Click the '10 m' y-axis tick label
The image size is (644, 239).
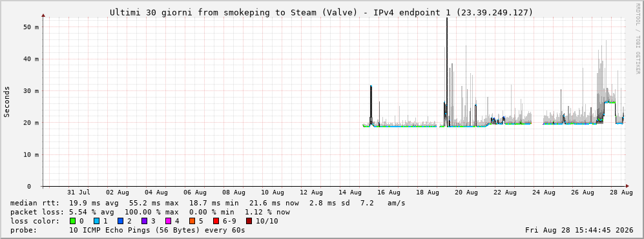click(x=31, y=155)
